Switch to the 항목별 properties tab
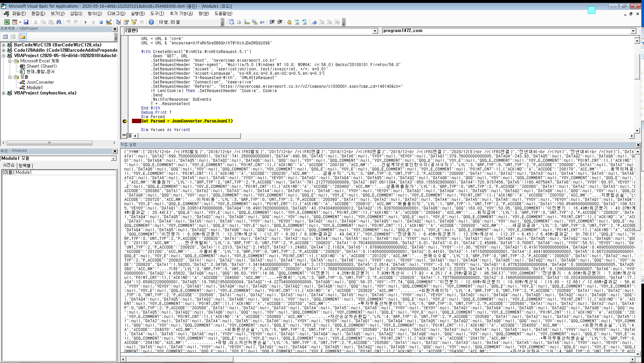This screenshot has height=363, width=644. click(x=24, y=165)
